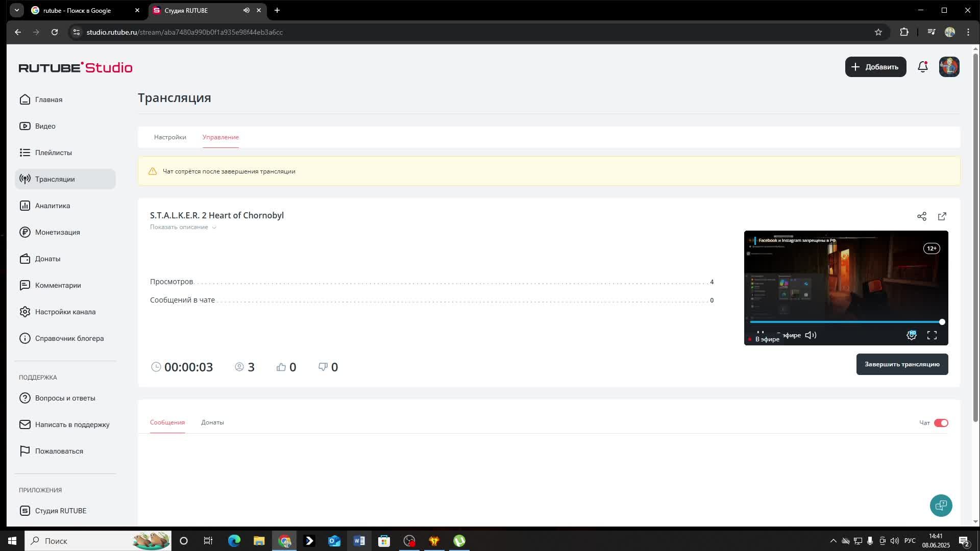This screenshot has width=980, height=551.
Task: Enter fullscreen in stream preview
Action: point(932,335)
